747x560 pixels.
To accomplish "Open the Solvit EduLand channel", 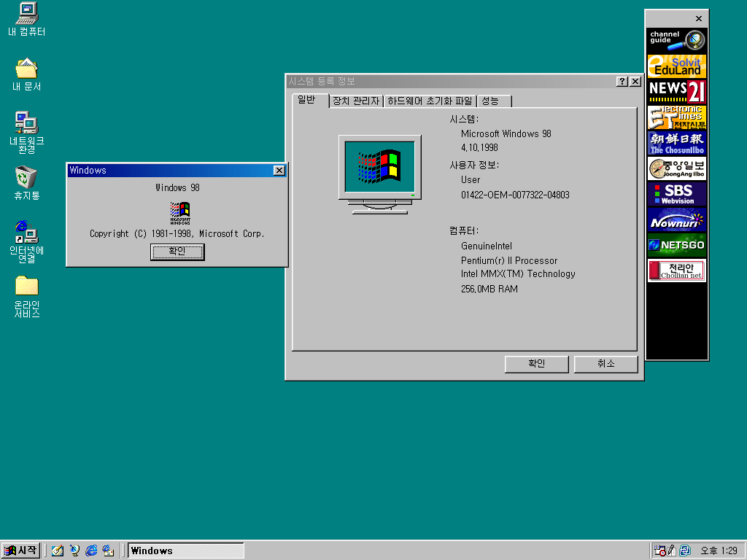I will coord(676,66).
